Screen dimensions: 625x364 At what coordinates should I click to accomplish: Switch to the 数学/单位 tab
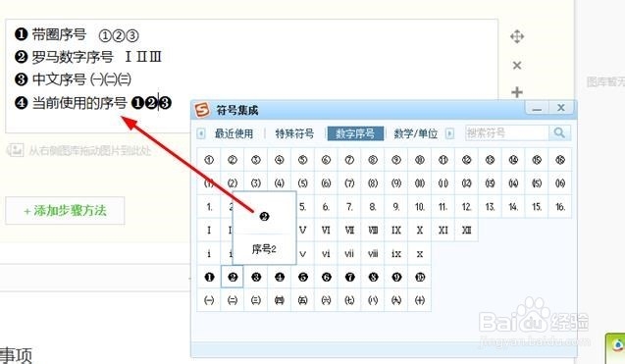coord(416,133)
